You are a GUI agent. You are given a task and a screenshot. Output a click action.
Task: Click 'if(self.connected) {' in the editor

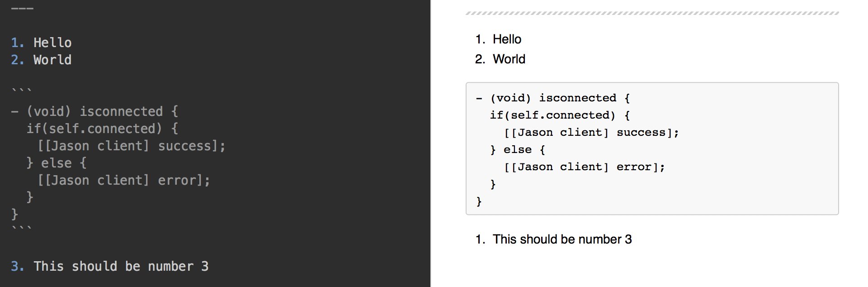[102, 129]
